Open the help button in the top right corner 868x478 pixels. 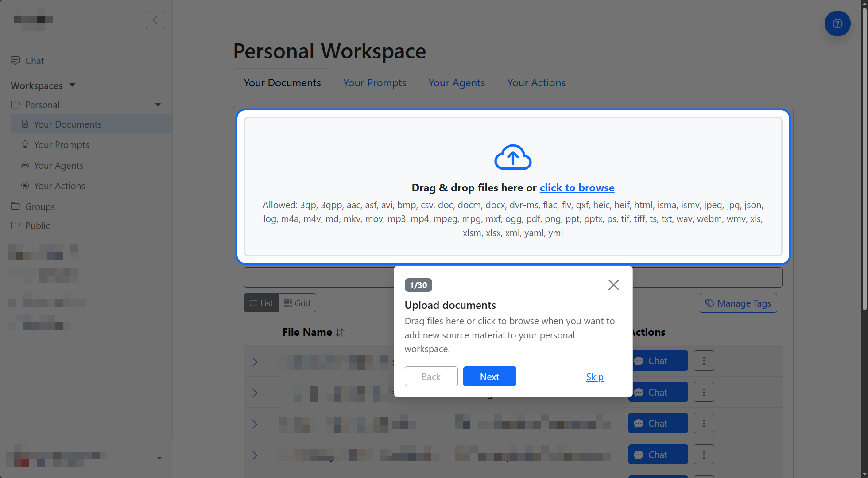click(837, 23)
